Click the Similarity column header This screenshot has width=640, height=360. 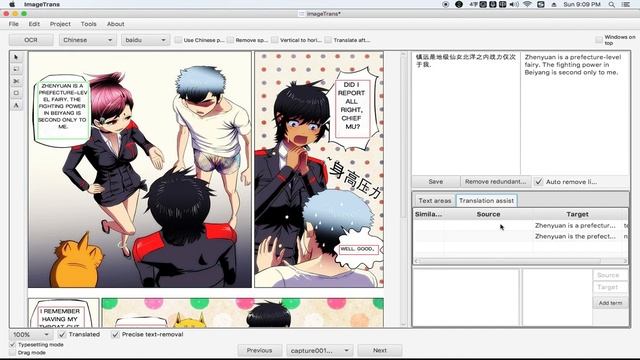click(428, 214)
